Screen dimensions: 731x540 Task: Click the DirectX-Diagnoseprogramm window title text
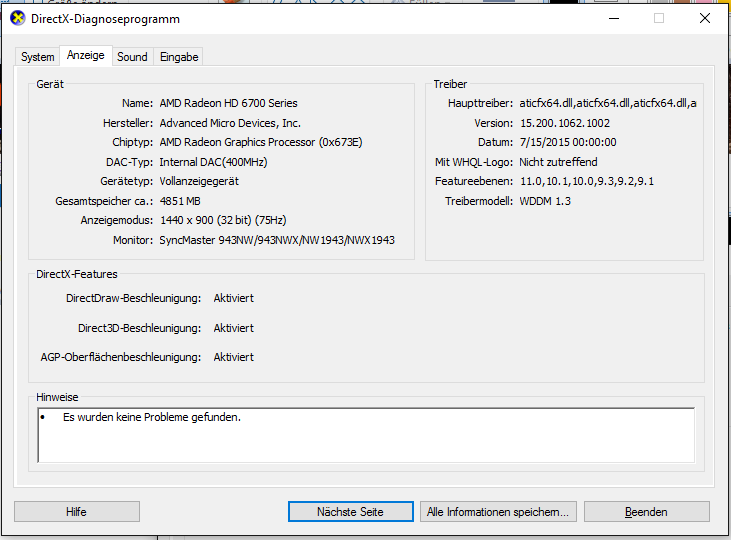(105, 19)
